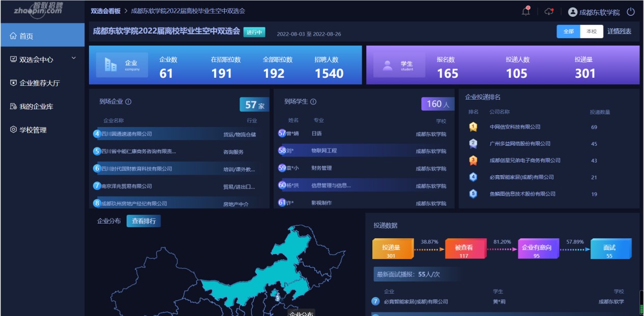Open 详情列表 link

pos(619,31)
